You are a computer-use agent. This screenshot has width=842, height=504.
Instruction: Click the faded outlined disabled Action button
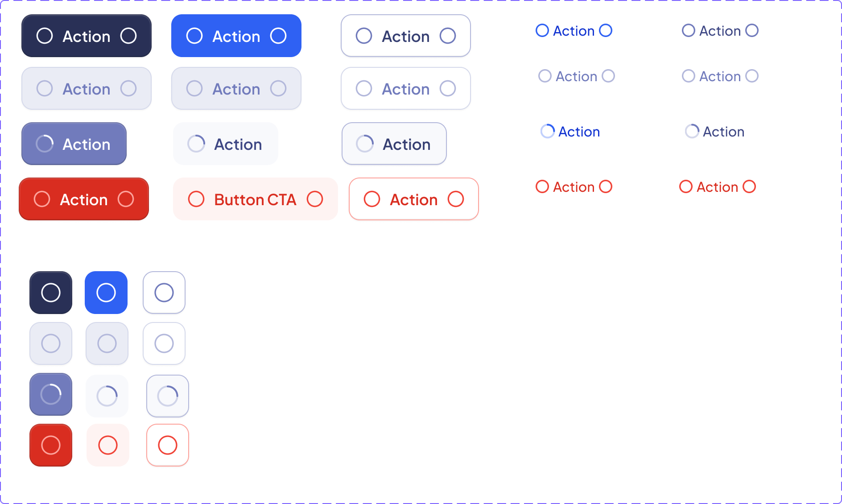(x=406, y=88)
